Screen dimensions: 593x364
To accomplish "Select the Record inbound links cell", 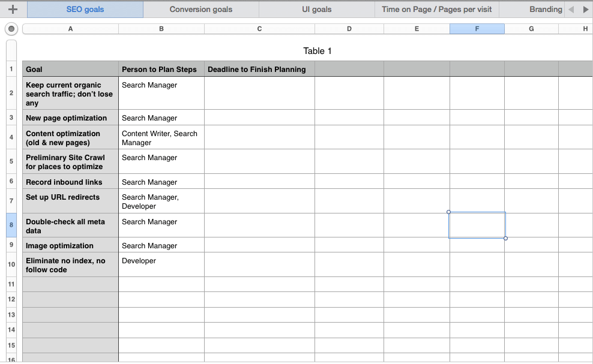I will [70, 182].
